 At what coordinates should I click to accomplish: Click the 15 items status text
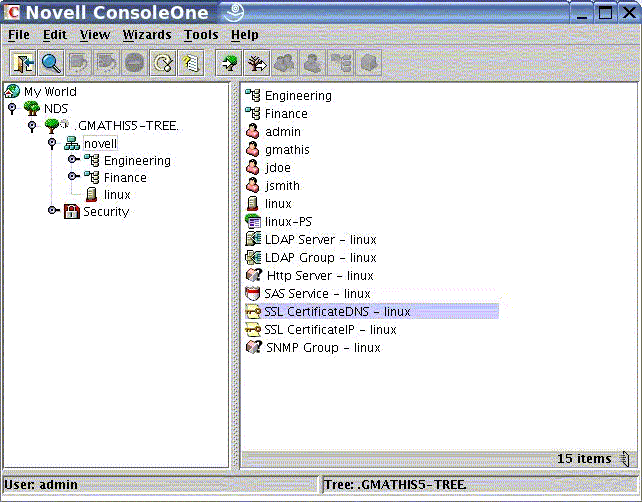[584, 459]
